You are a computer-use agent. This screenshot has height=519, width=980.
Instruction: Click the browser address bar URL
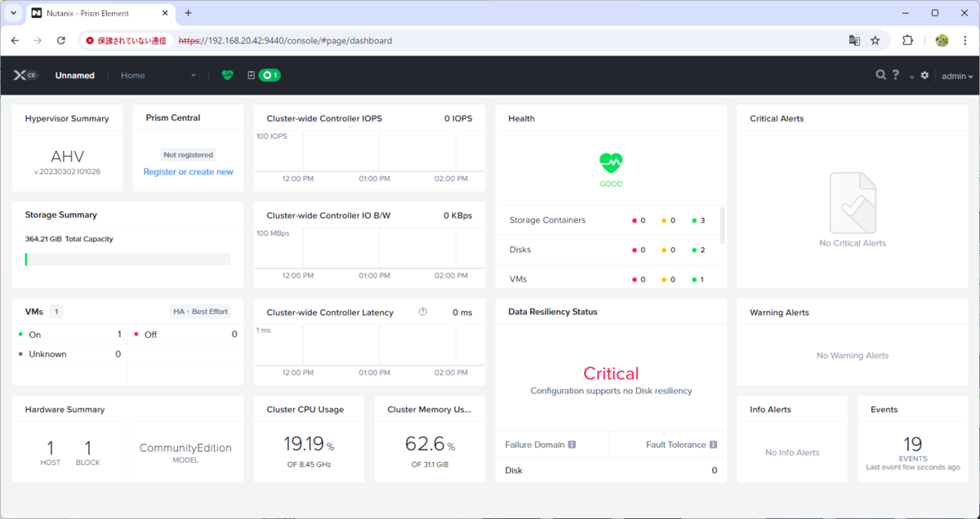(285, 41)
